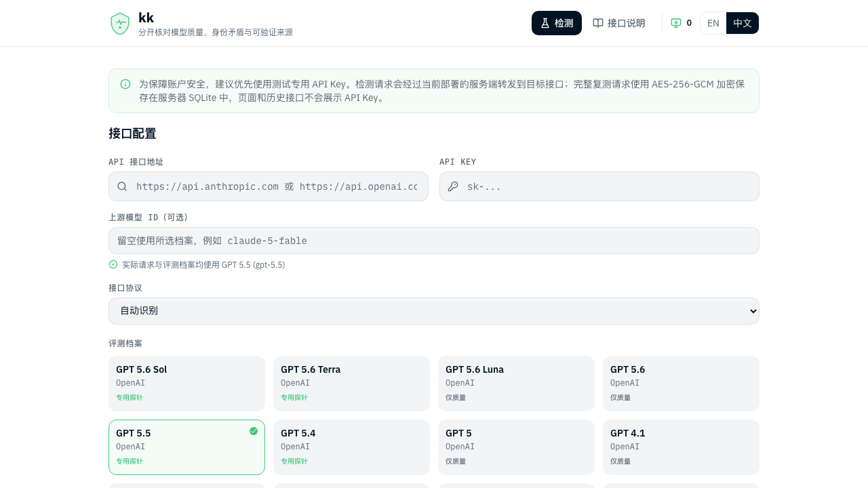Image resolution: width=868 pixels, height=488 pixels.
Task: Click the 上游模型 ID (可选) label
Action: (x=149, y=218)
